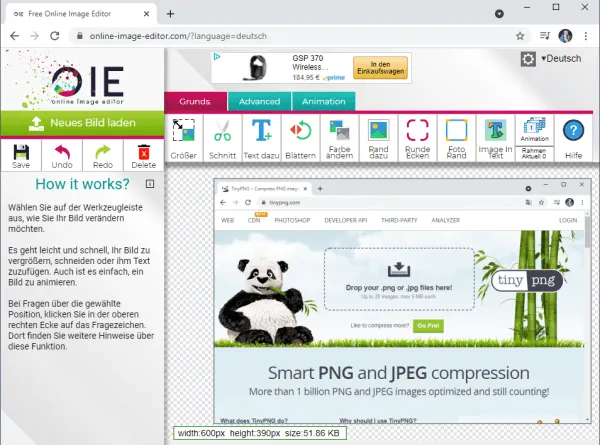The width and height of the screenshot is (600, 445).
Task: Delete the current image
Action: (x=144, y=156)
